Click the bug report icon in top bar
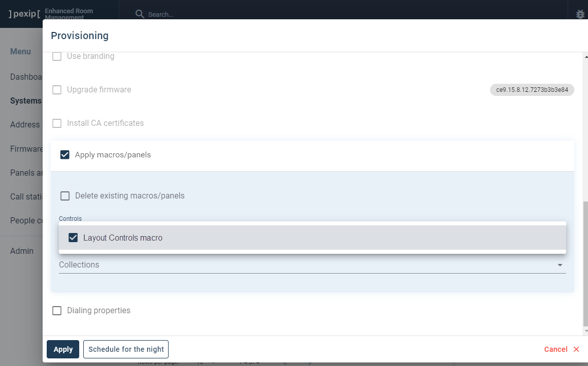 click(x=580, y=14)
